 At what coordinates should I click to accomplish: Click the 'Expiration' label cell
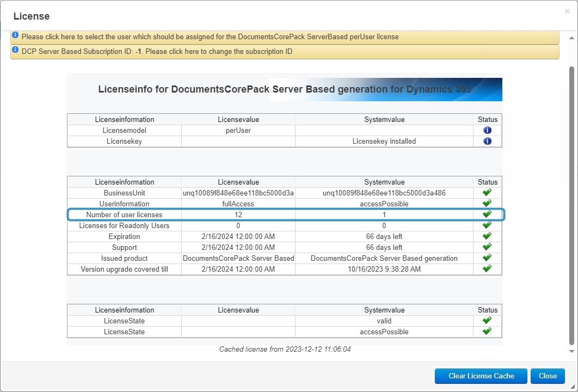point(124,236)
